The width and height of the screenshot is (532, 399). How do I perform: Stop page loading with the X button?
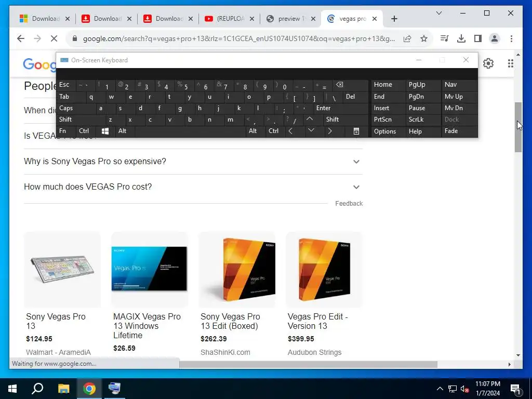coord(54,38)
